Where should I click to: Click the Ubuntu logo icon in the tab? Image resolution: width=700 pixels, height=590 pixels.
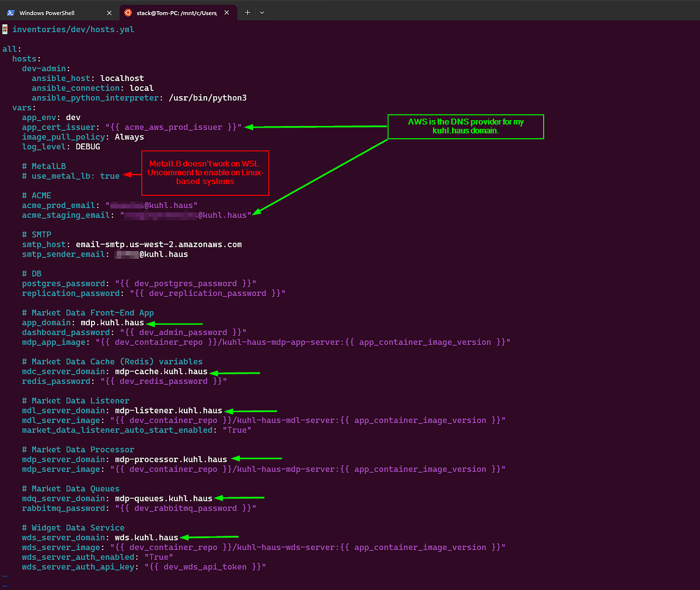point(128,13)
